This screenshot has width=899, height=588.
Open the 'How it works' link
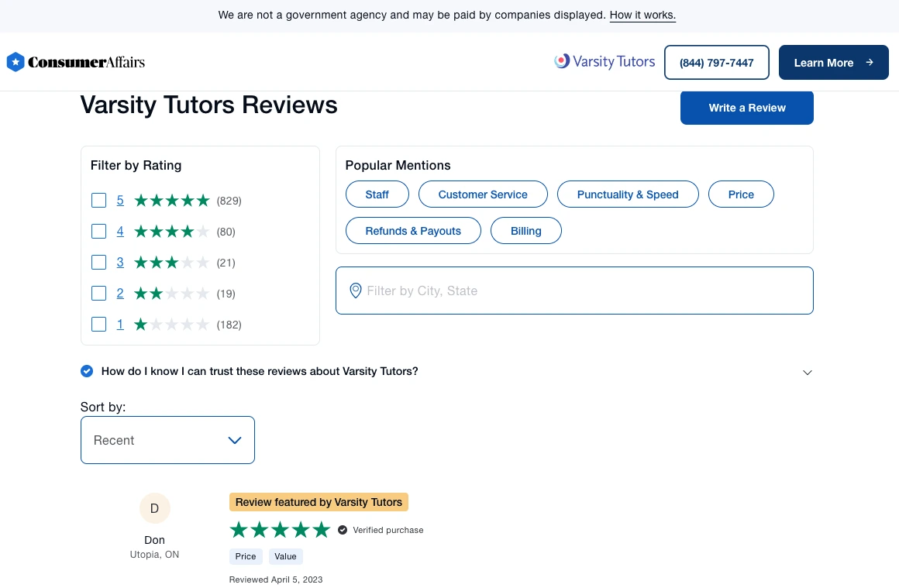(x=642, y=14)
